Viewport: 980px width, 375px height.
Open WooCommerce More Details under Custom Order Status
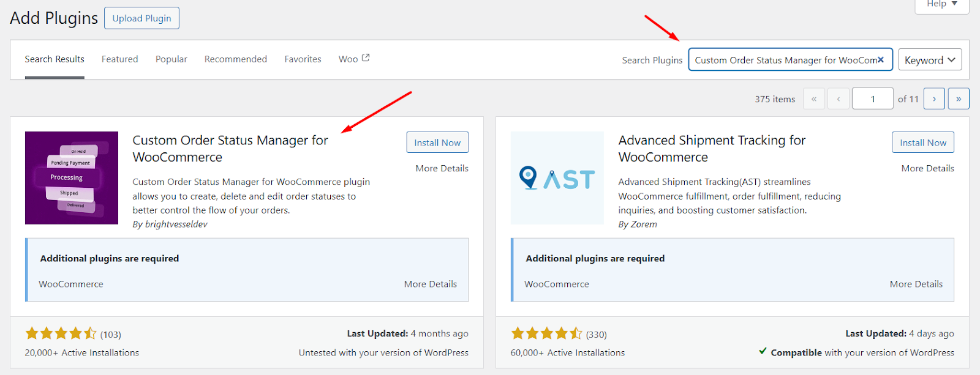point(431,284)
